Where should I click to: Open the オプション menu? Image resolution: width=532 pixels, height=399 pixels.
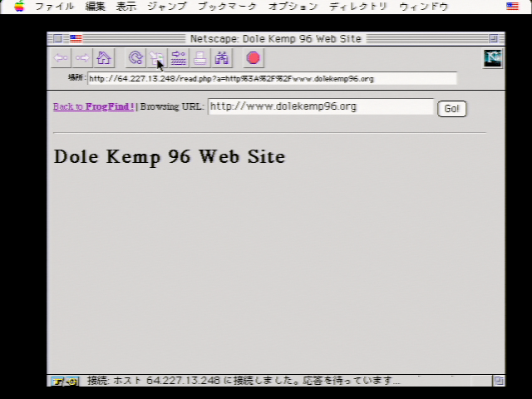click(293, 7)
